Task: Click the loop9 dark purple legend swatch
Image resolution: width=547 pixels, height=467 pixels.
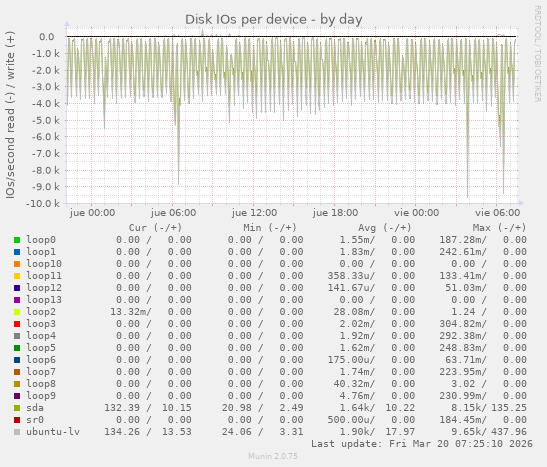Action: tap(17, 396)
